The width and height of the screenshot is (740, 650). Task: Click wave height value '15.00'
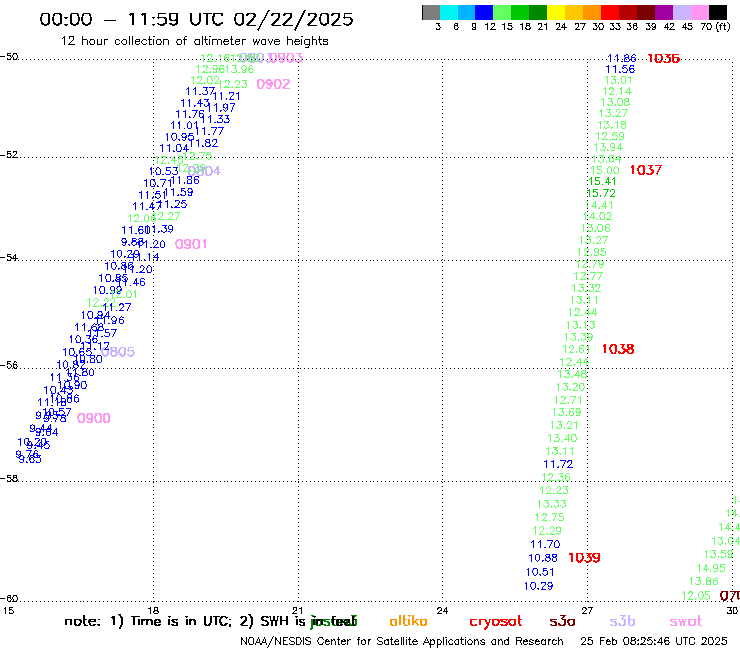(x=605, y=170)
